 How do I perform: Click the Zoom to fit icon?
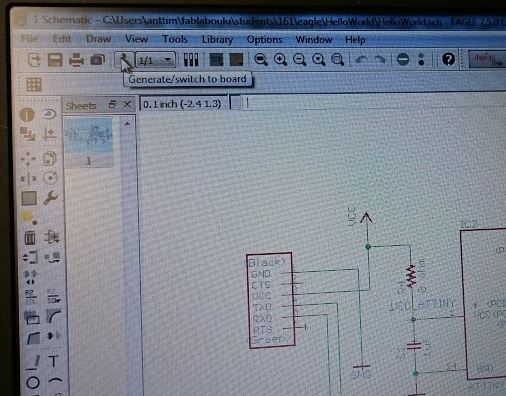(x=261, y=60)
